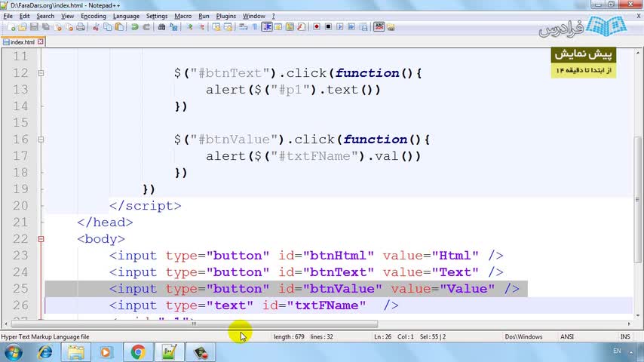Open the Encoding menu
This screenshot has height=362, width=644.
[x=94, y=16]
